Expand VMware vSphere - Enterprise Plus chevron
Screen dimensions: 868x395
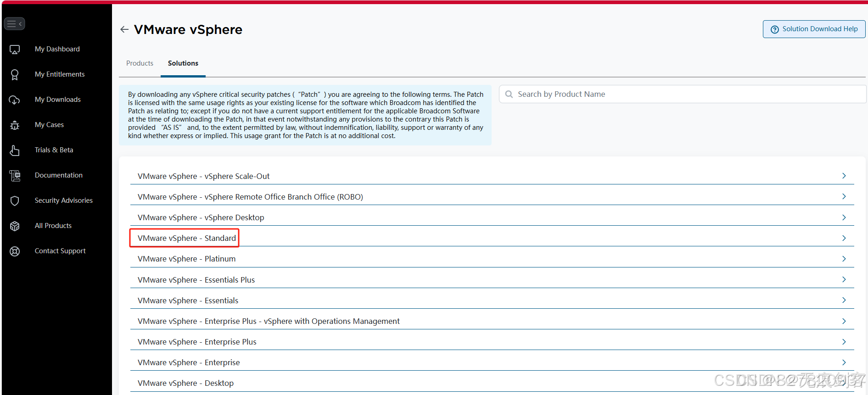point(844,342)
